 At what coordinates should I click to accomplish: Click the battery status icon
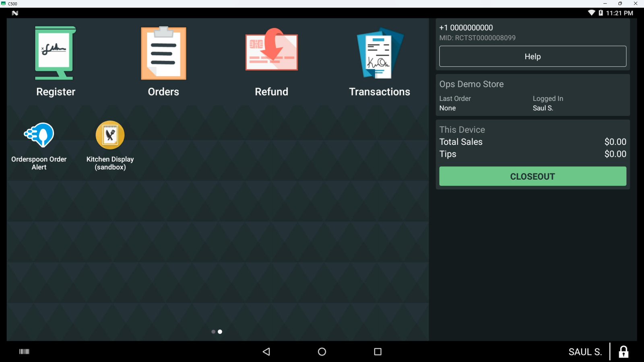(x=601, y=13)
